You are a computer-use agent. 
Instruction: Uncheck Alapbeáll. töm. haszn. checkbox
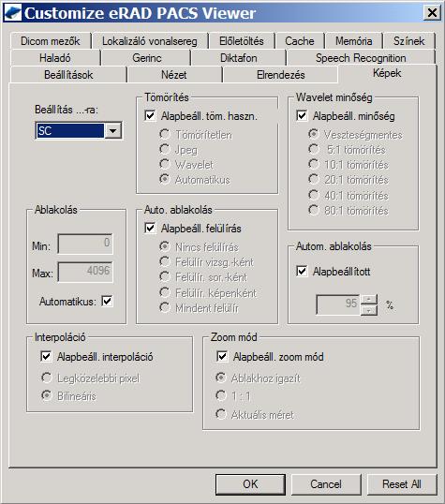pyautogui.click(x=150, y=115)
